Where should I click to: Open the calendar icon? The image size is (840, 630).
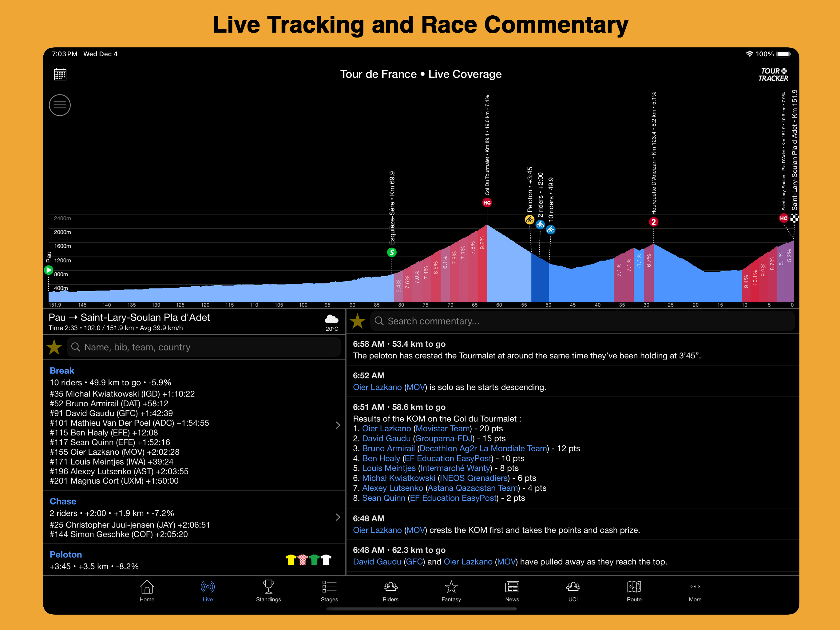pyautogui.click(x=60, y=74)
